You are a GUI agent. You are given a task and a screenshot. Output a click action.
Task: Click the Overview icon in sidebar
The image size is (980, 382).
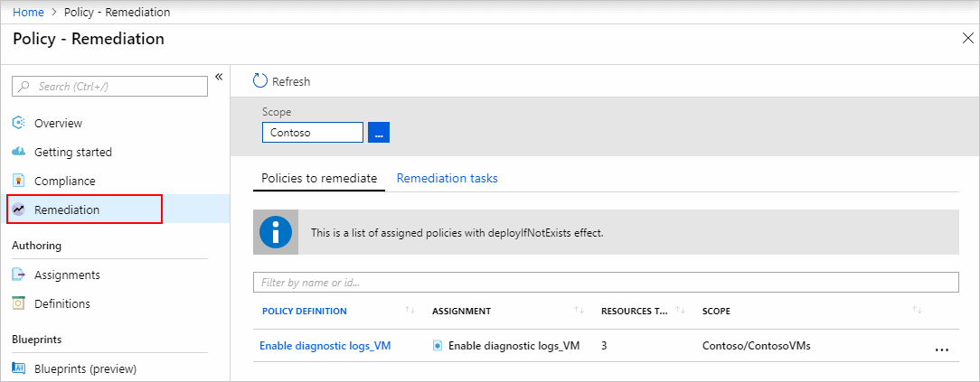point(18,123)
